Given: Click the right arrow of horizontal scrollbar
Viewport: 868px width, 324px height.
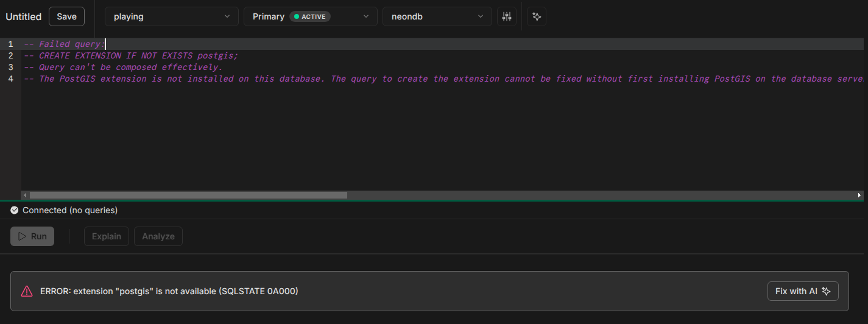Looking at the screenshot, I should tap(859, 195).
